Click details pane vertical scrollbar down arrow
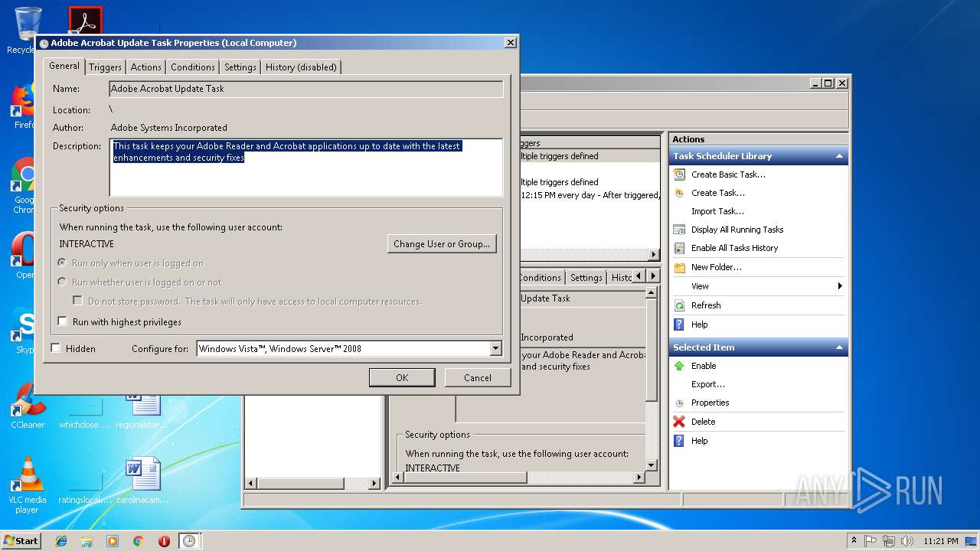The image size is (980, 551). (652, 465)
